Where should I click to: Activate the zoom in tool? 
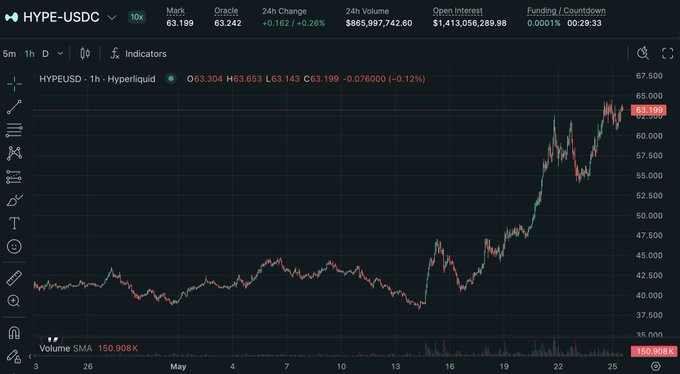[x=14, y=301]
